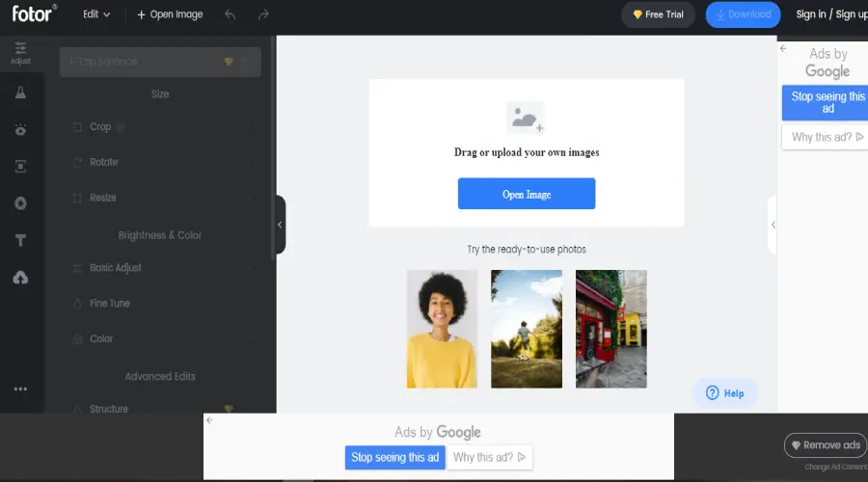
Task: Click the 1-Tap Enhance button
Action: [160, 62]
